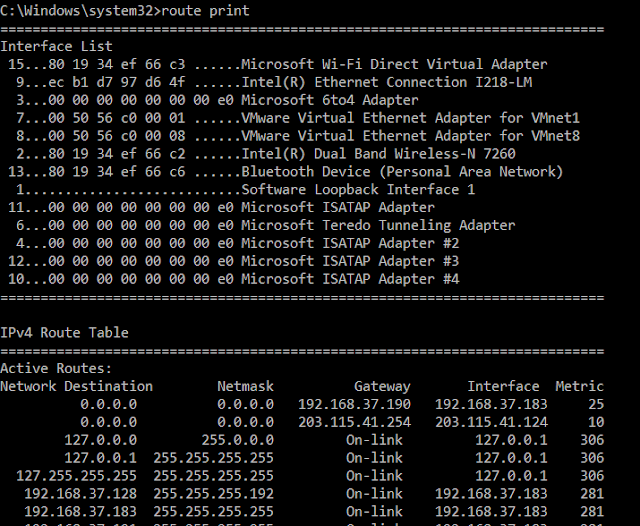The image size is (640, 526).
Task: Click MAC address ec b1 d7 97 d6 4f
Action: [117, 82]
